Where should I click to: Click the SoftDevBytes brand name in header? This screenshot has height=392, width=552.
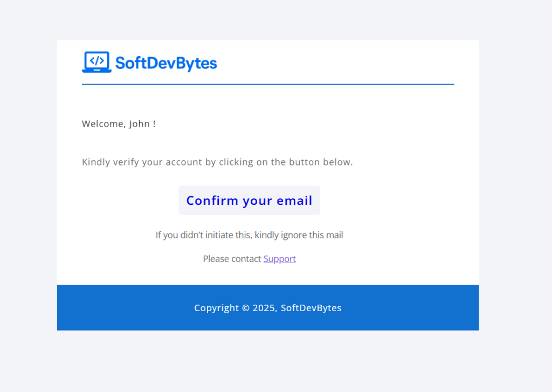pos(166,64)
